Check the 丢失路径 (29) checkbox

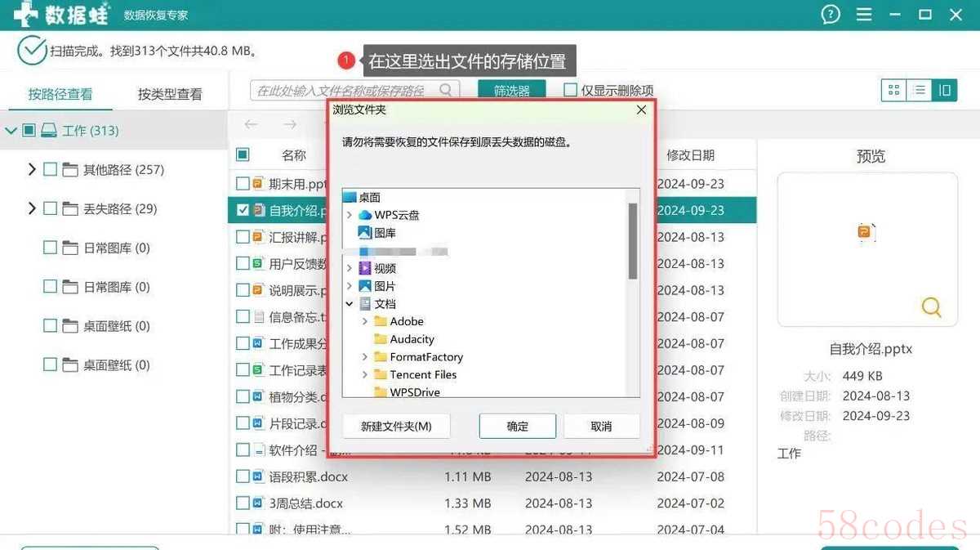coord(50,209)
